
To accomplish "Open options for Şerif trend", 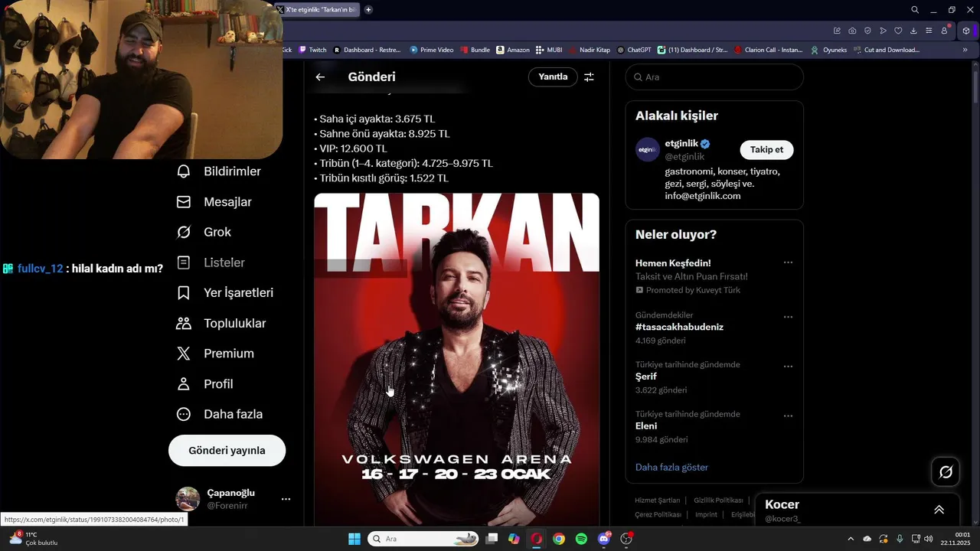I will (x=788, y=367).
